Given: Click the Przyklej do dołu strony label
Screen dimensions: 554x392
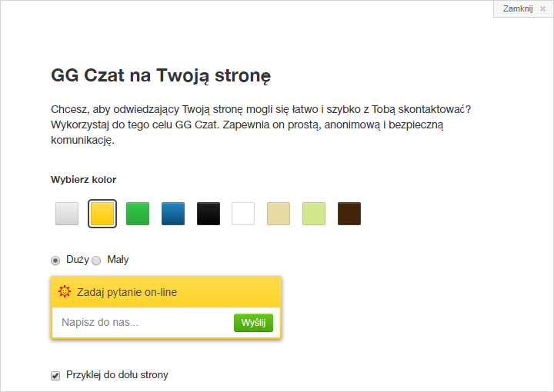Looking at the screenshot, I should click(x=117, y=375).
